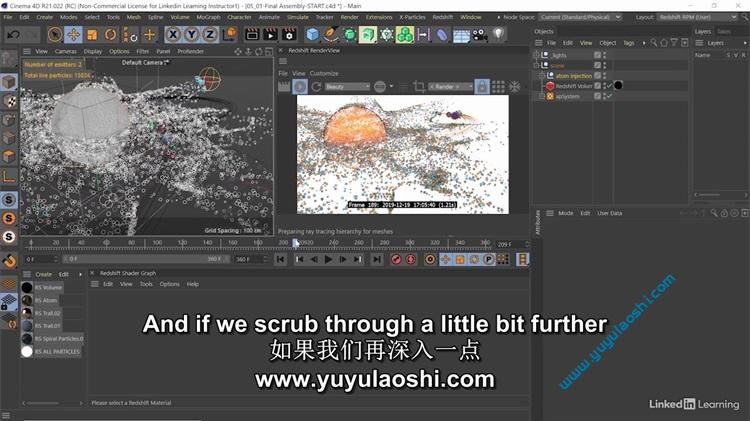Viewport: 750px width, 421px height.
Task: Click the Light bulb icon
Action: tap(498, 34)
